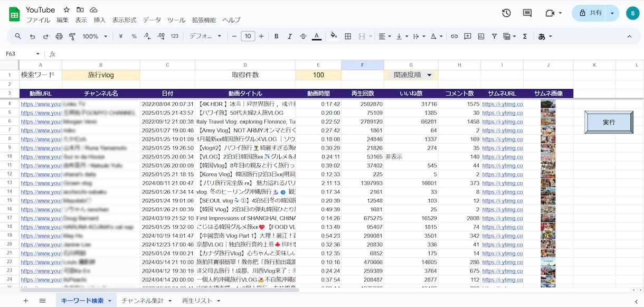The height and width of the screenshot is (307, 644).
Task: Open the 表示 menu
Action: [x=81, y=20]
